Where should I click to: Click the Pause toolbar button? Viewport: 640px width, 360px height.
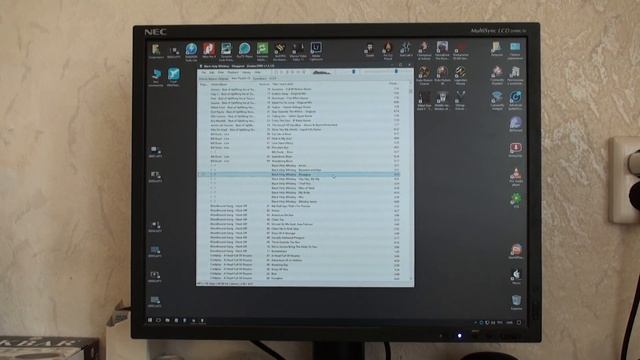pyautogui.click(x=287, y=72)
